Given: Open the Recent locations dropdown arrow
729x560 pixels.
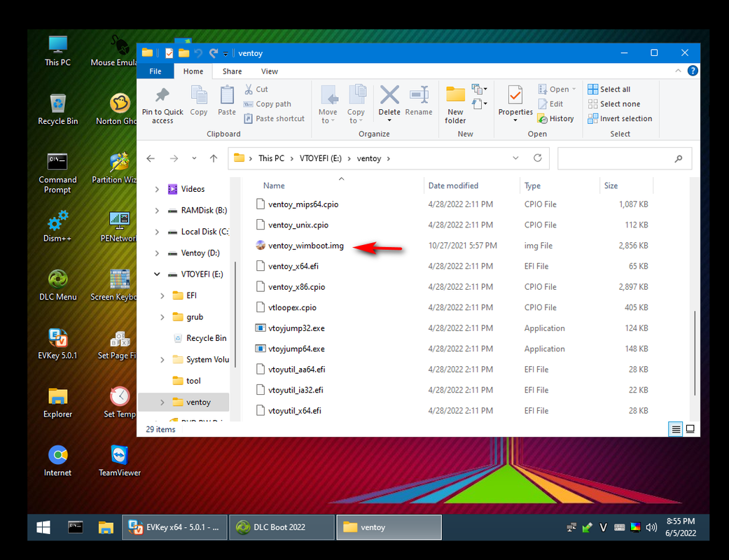Looking at the screenshot, I should click(x=194, y=158).
